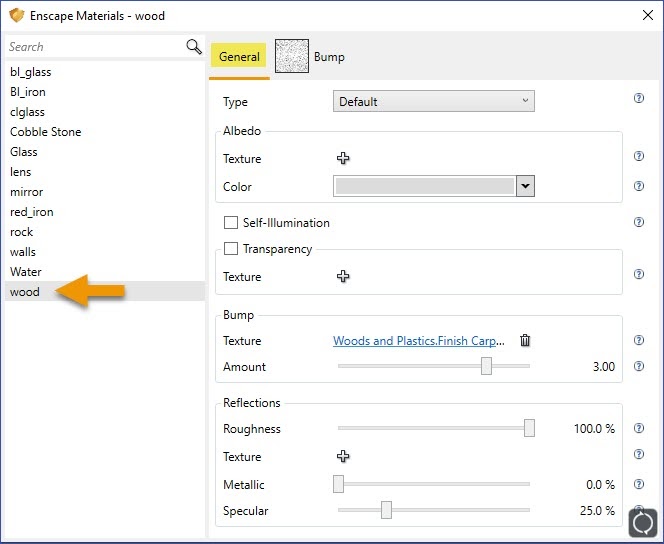Open the Woods and Plastics.Finish Carp texture link
Image resolution: width=664 pixels, height=544 pixels.
[x=419, y=340]
